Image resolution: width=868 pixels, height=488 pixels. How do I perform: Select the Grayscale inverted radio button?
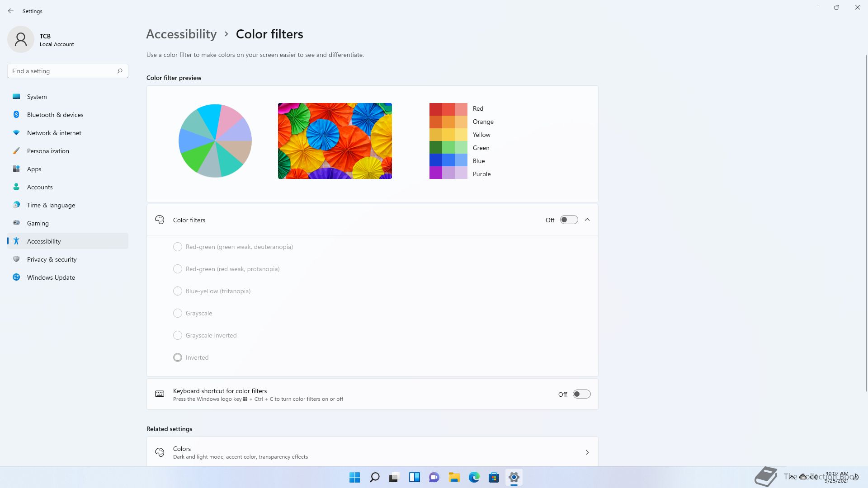[178, 335]
